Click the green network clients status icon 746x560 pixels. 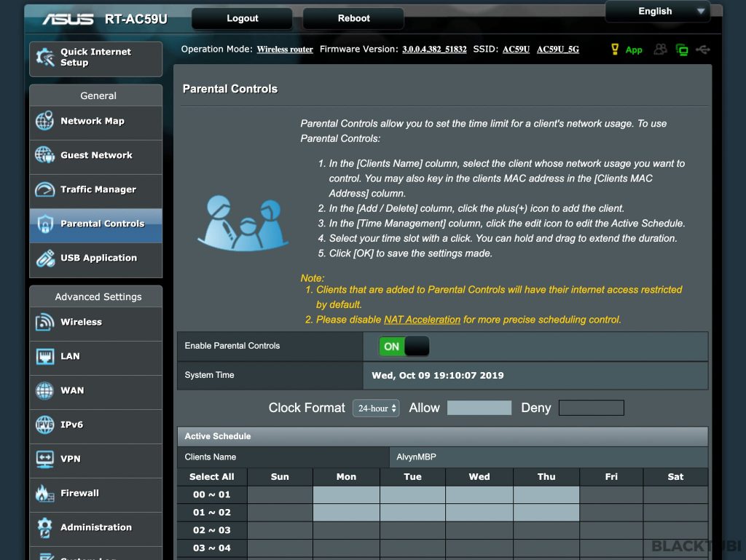coord(682,50)
